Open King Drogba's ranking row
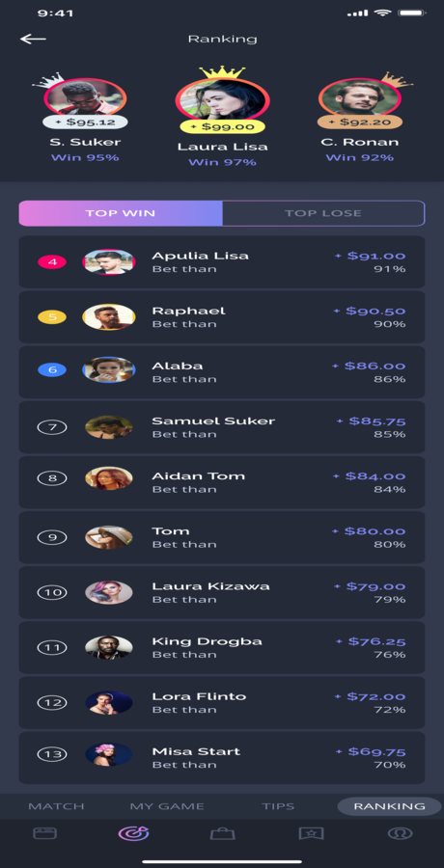 pyautogui.click(x=222, y=647)
